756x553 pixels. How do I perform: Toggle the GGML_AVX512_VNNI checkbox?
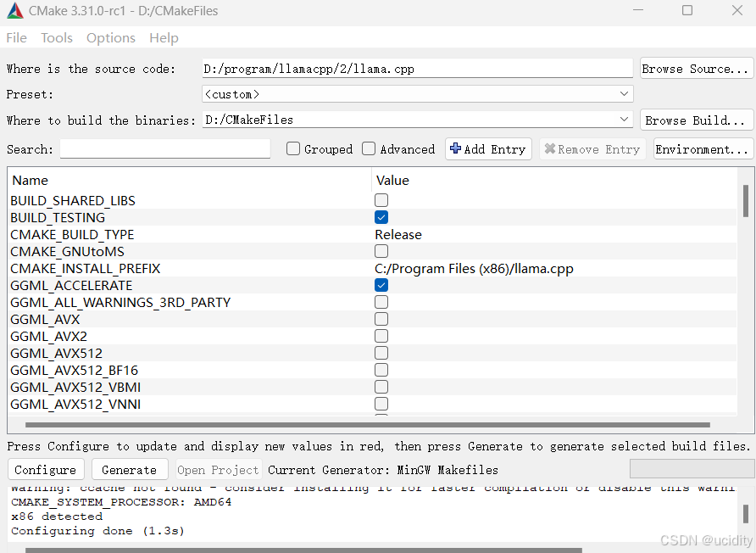pyautogui.click(x=381, y=404)
